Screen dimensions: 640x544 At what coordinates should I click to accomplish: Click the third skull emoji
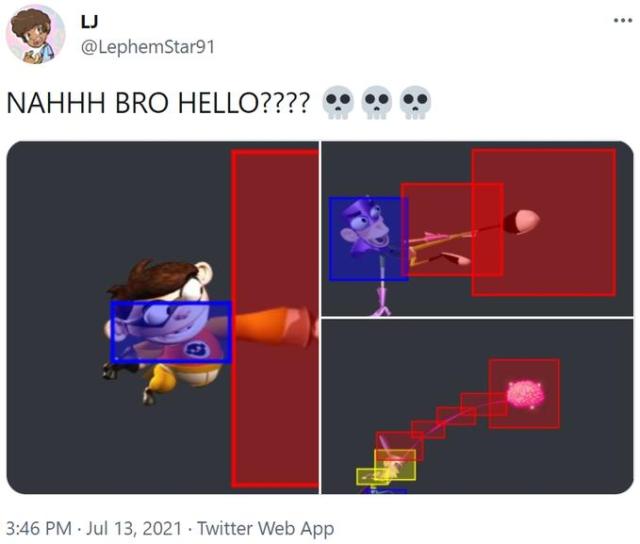[415, 102]
